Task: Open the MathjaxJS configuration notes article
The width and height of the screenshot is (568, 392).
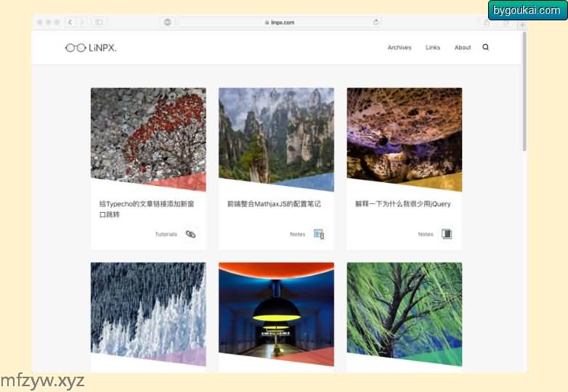Action: pos(274,204)
